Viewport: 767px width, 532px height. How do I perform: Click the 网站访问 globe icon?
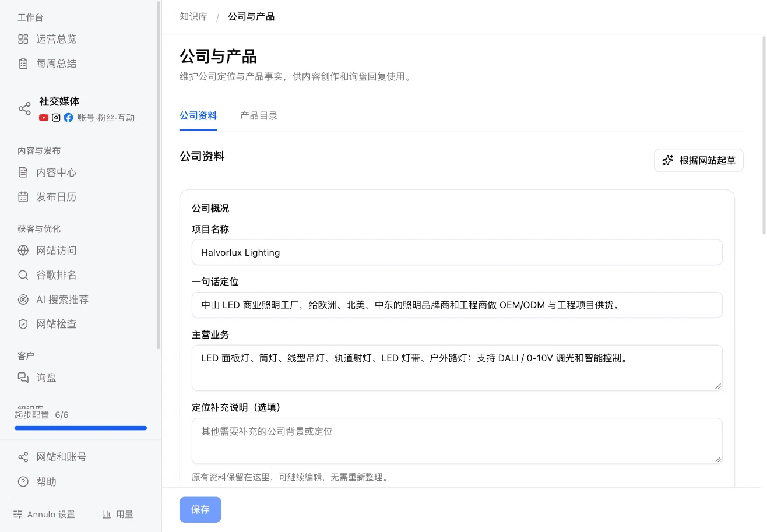click(x=23, y=251)
